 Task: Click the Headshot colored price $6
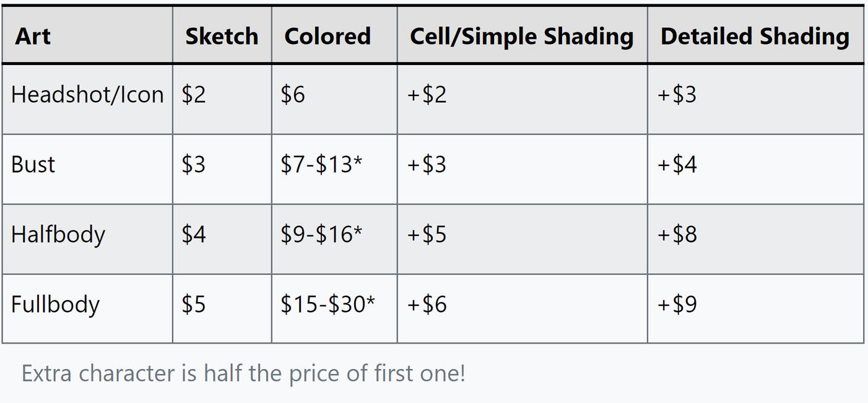[x=292, y=95]
